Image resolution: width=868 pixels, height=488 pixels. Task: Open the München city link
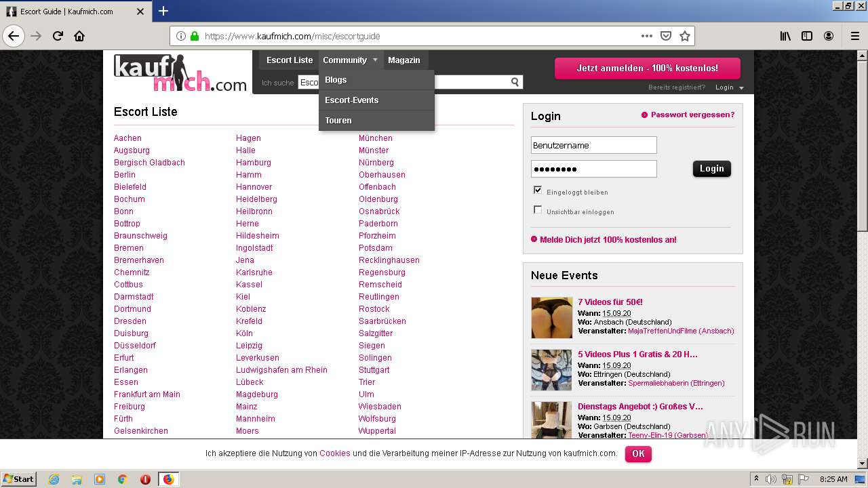coord(376,138)
